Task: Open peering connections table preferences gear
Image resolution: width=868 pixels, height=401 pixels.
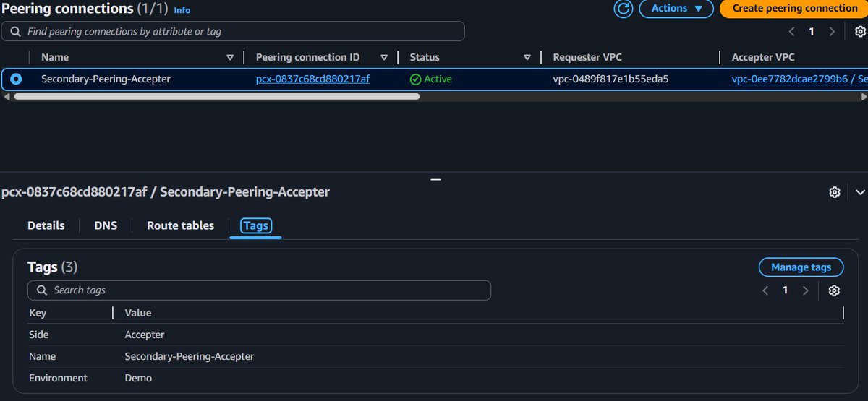Action: [x=860, y=32]
